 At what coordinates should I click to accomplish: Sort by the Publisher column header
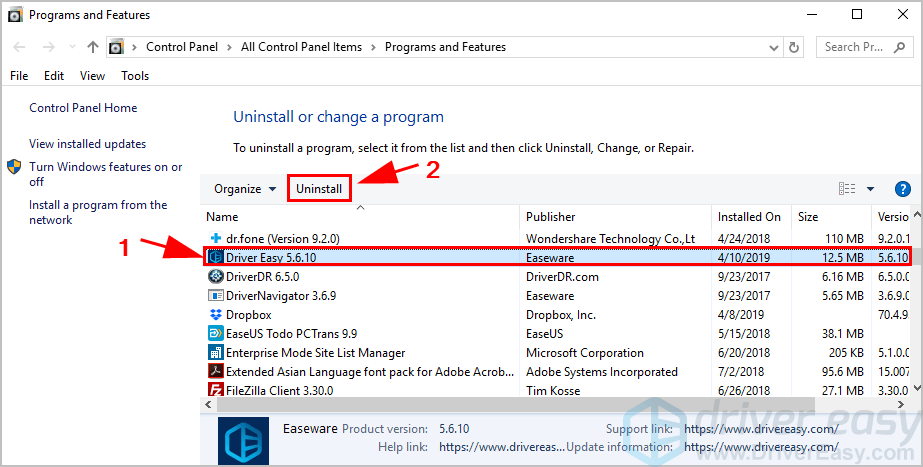(615, 217)
